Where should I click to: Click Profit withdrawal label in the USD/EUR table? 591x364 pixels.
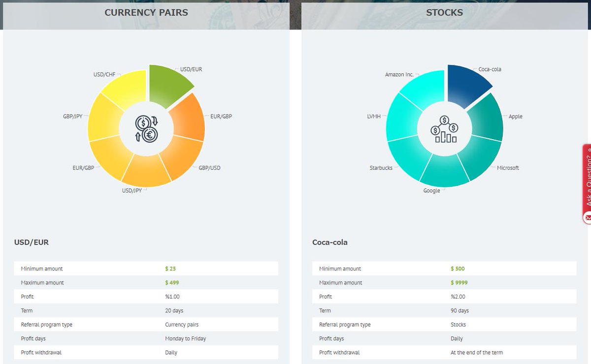[41, 353]
